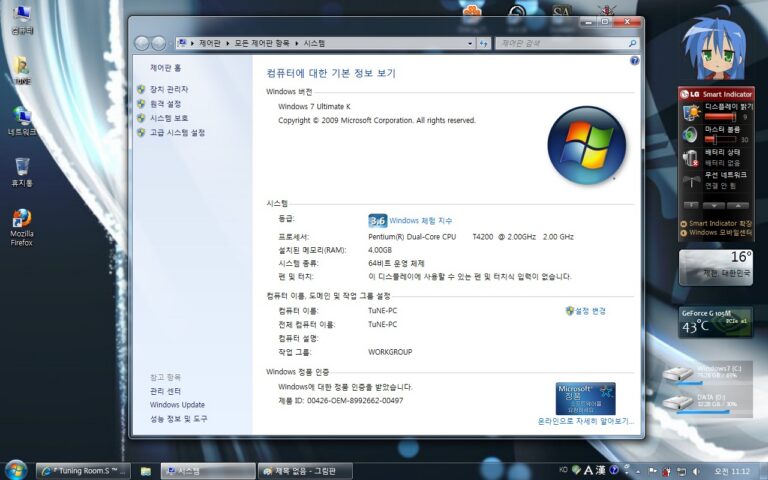The image size is (768, 480).
Task: Select 제어판 in the address breadcrumb
Action: click(210, 43)
